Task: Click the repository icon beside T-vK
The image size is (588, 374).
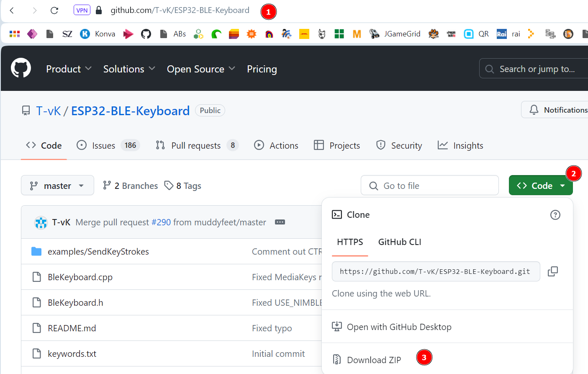Action: pyautogui.click(x=26, y=111)
